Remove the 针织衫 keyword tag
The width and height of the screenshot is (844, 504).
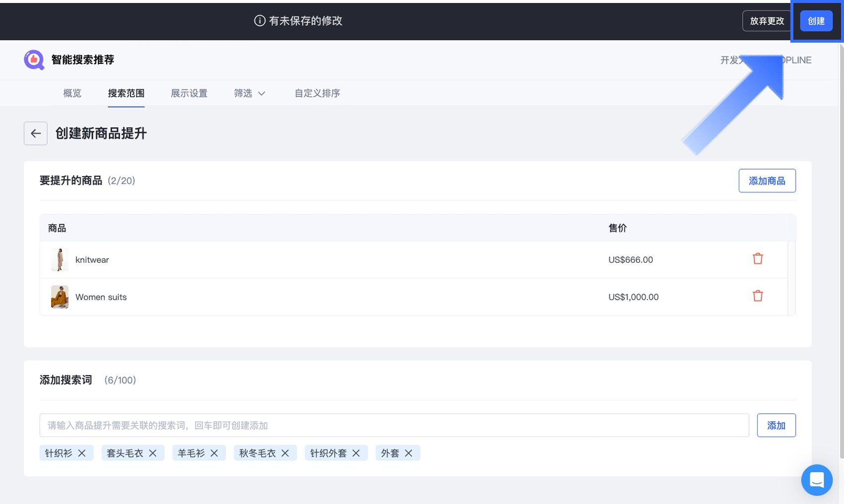point(82,453)
